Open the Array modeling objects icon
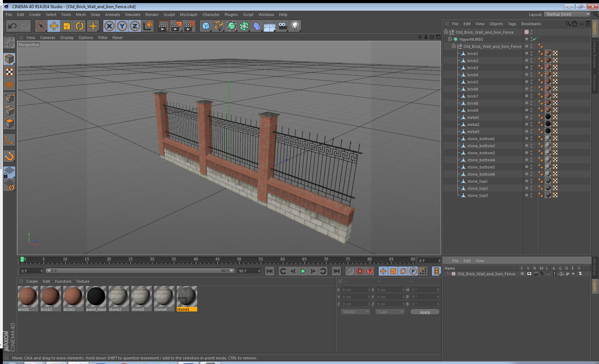This screenshot has width=599, height=364. pyautogui.click(x=244, y=26)
